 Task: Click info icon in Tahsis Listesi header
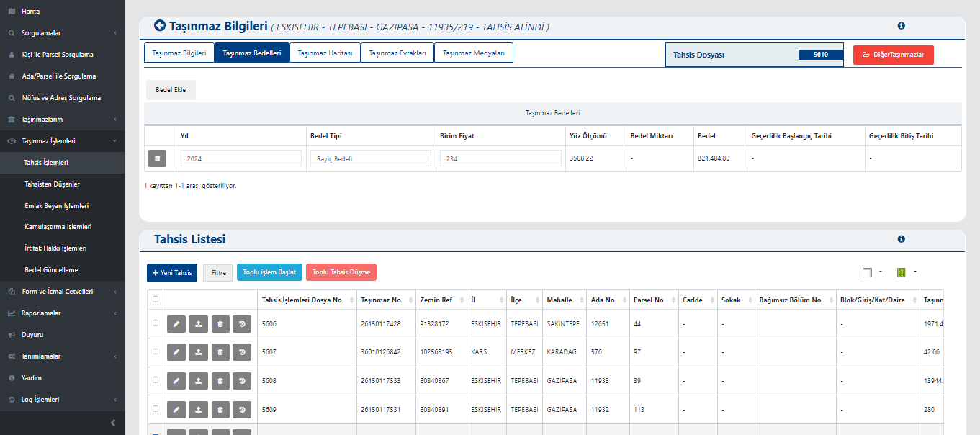click(x=901, y=239)
